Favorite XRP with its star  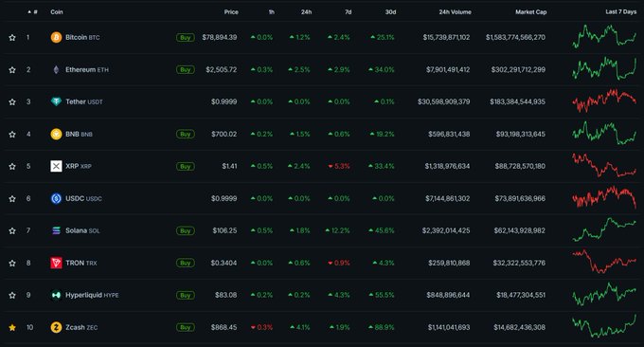(x=12, y=166)
